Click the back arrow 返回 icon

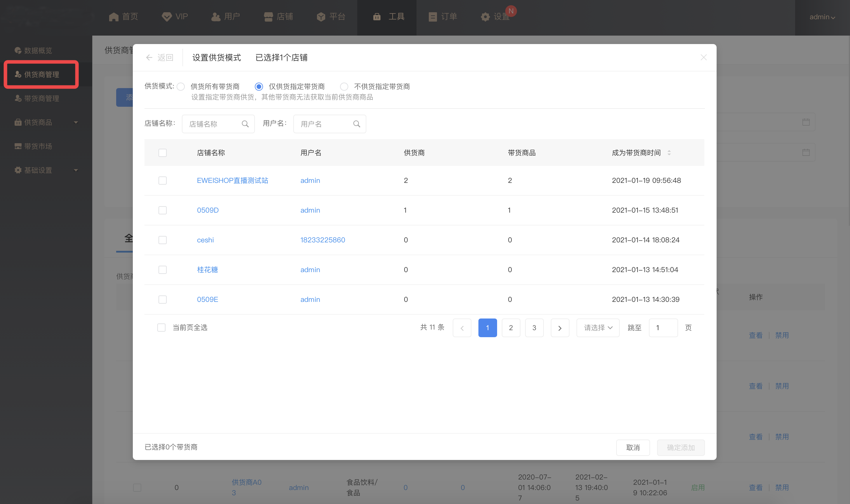click(149, 57)
